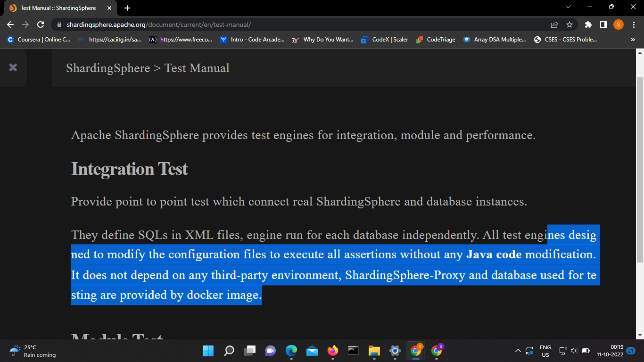The image size is (644, 362).
Task: Close the sidebar with the X icon
Action: [13, 67]
